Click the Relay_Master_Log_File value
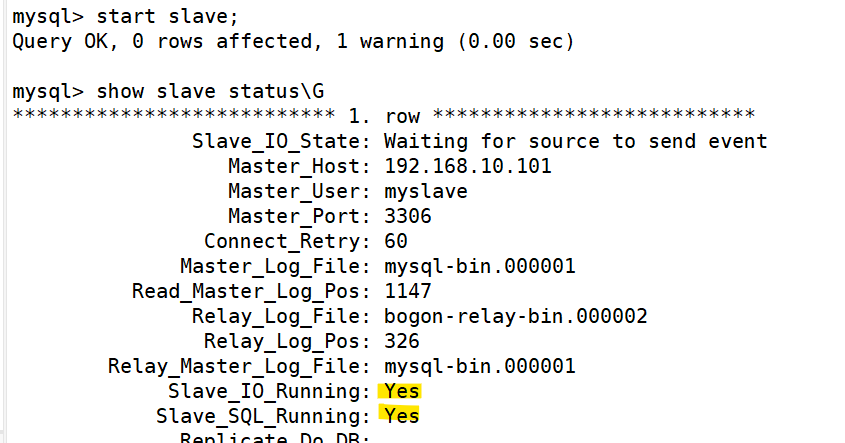Viewport: 845px width, 443px height. pos(480,366)
